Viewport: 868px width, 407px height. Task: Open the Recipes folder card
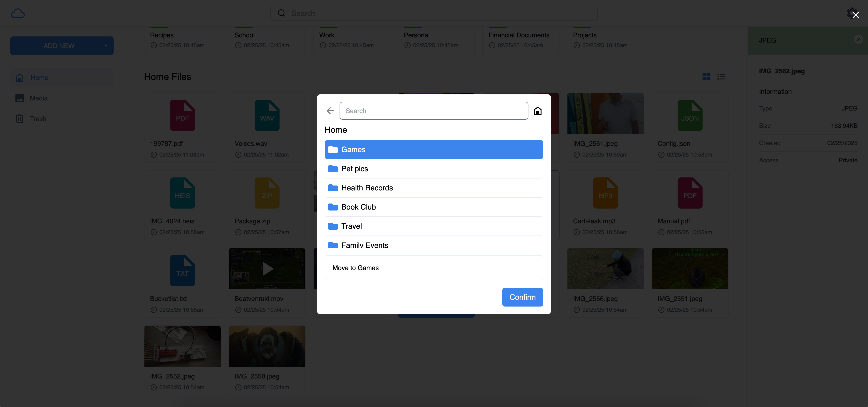pos(182,40)
